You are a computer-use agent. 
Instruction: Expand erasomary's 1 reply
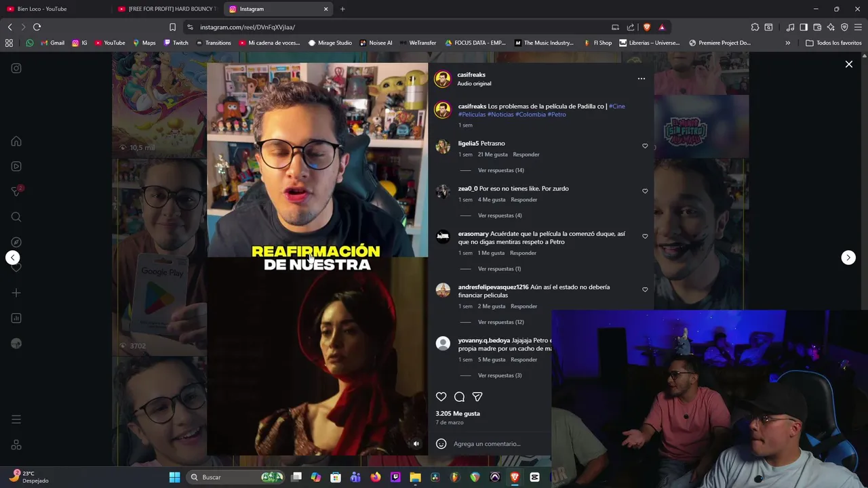pyautogui.click(x=499, y=269)
